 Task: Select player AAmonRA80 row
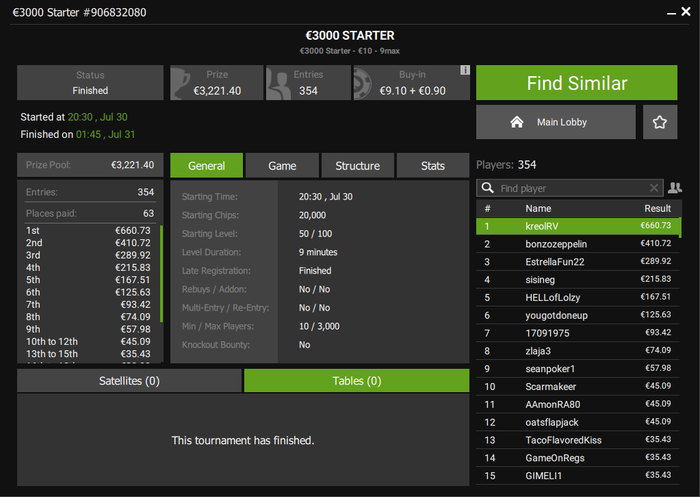[x=578, y=405]
